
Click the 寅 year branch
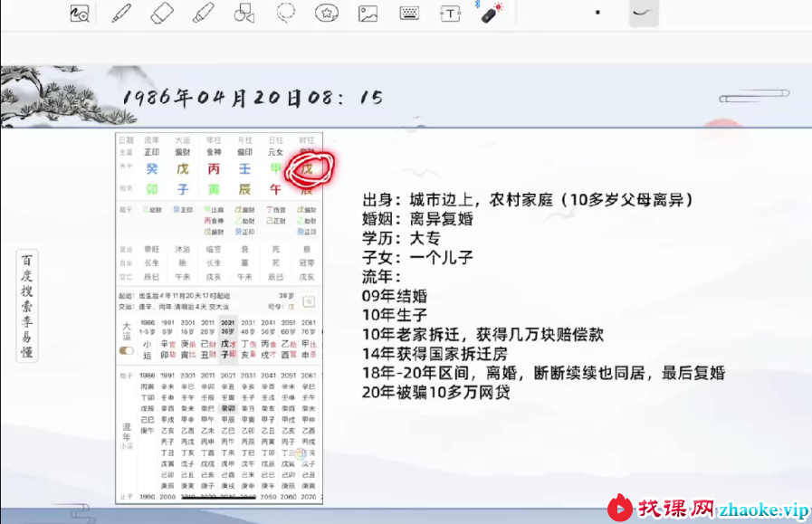[x=214, y=189]
